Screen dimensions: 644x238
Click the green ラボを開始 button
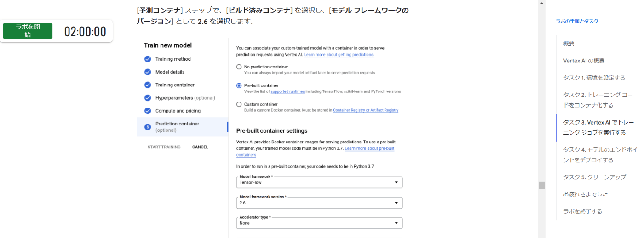28,31
